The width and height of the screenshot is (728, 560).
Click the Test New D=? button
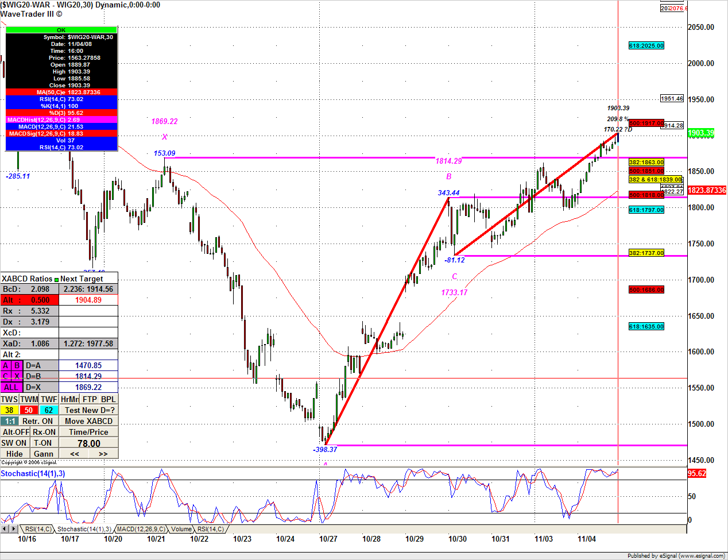89,410
